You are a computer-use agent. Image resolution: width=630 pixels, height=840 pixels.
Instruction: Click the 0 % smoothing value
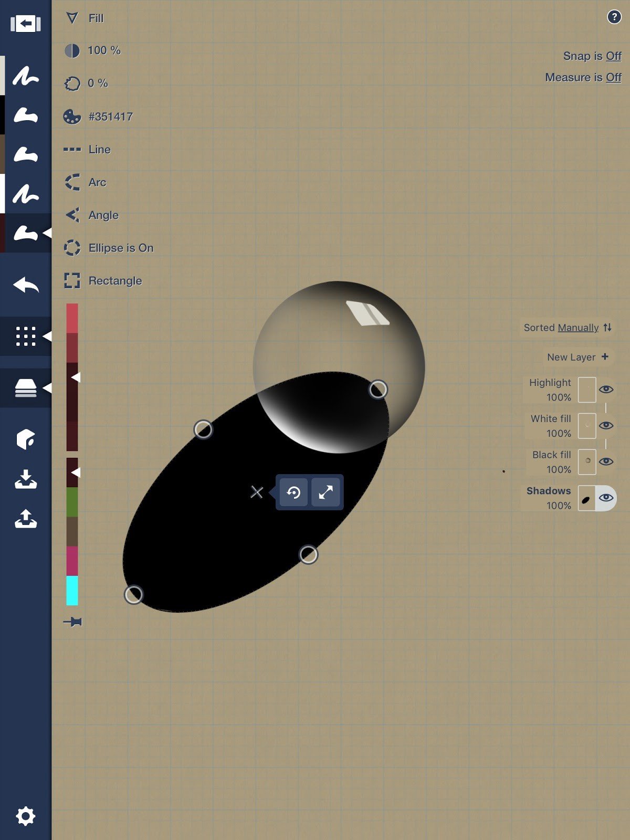point(98,83)
